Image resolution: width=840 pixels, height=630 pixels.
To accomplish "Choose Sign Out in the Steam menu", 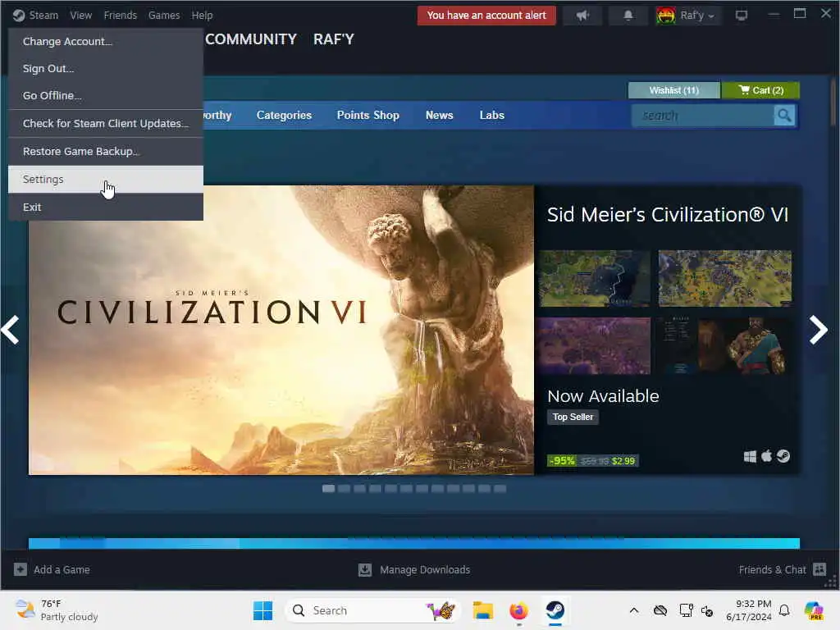I will pyautogui.click(x=106, y=69).
